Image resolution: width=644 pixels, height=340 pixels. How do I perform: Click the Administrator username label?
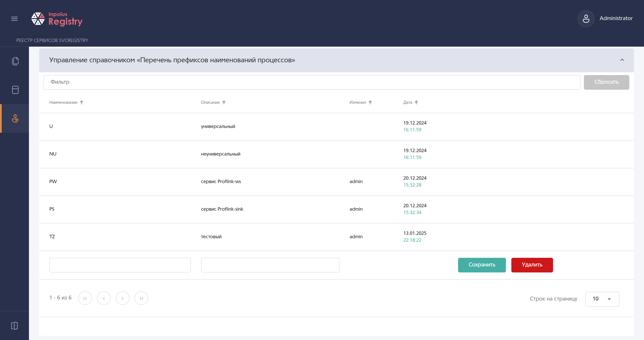click(x=616, y=18)
